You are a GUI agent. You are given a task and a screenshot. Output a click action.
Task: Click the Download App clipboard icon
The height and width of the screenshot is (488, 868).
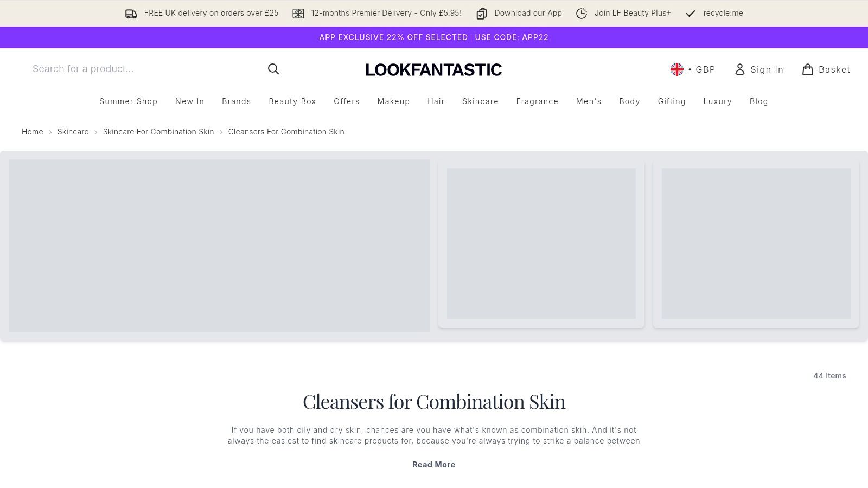[x=481, y=14]
